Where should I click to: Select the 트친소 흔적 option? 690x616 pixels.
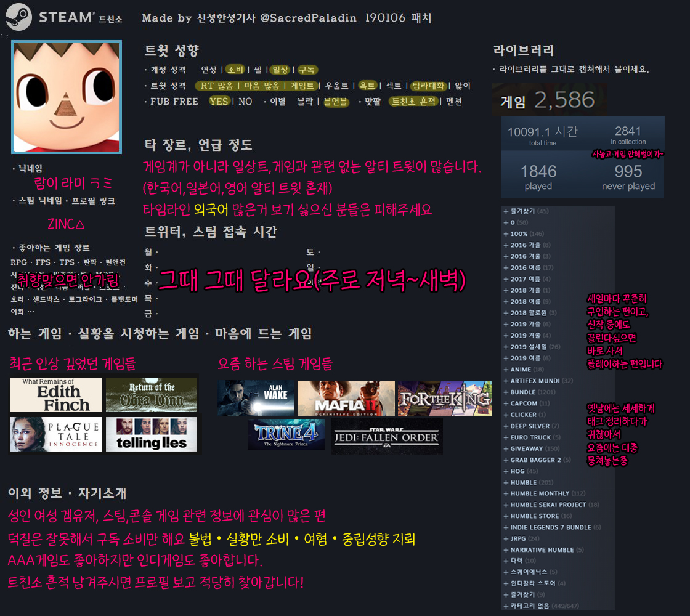coord(413,101)
